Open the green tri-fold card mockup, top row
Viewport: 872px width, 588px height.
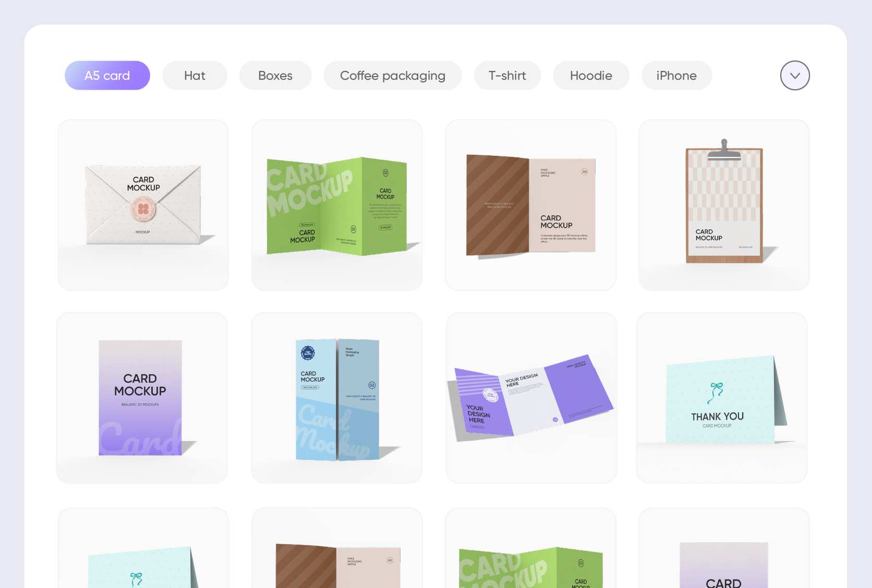tap(337, 205)
